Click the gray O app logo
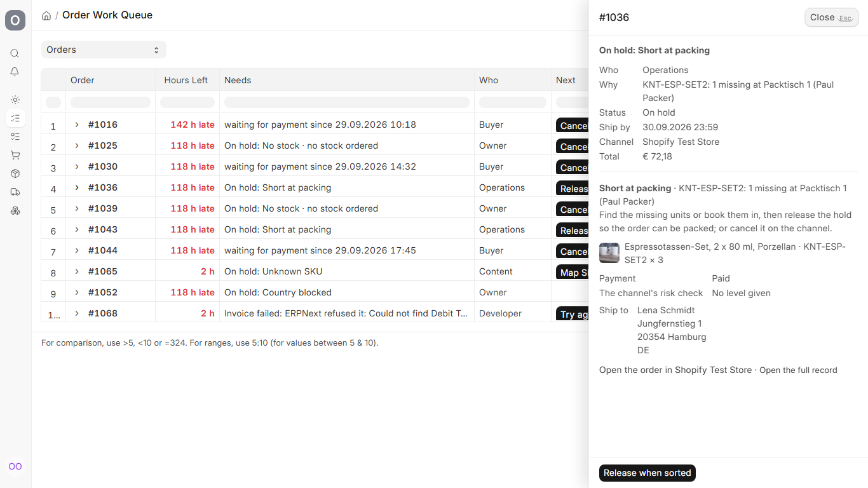This screenshot has width=868, height=488. [x=15, y=20]
